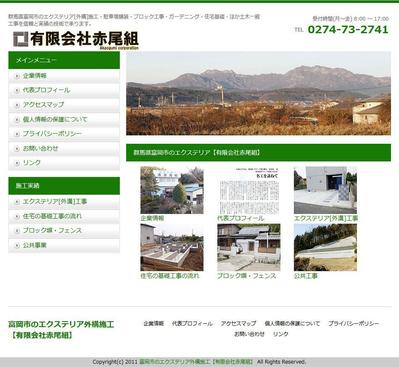Follow the 企業情報 caption link under its thumbnail
Image resolution: width=399 pixels, height=367 pixels.
(152, 219)
